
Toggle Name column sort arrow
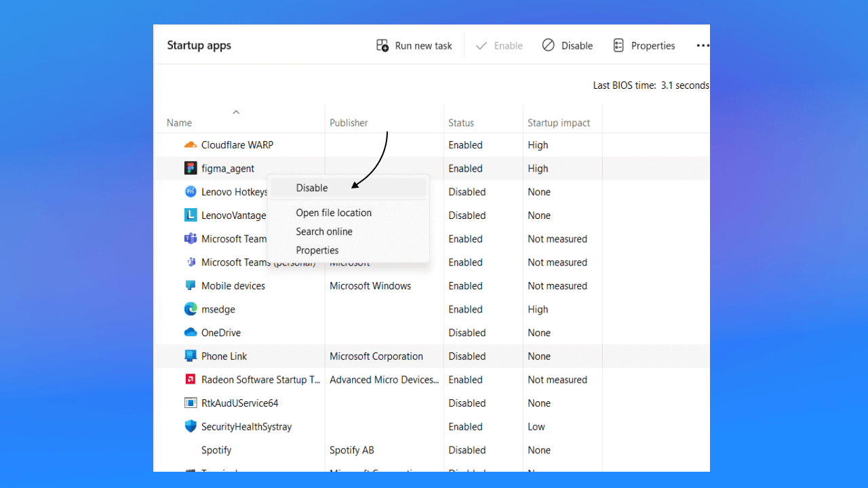pyautogui.click(x=236, y=112)
